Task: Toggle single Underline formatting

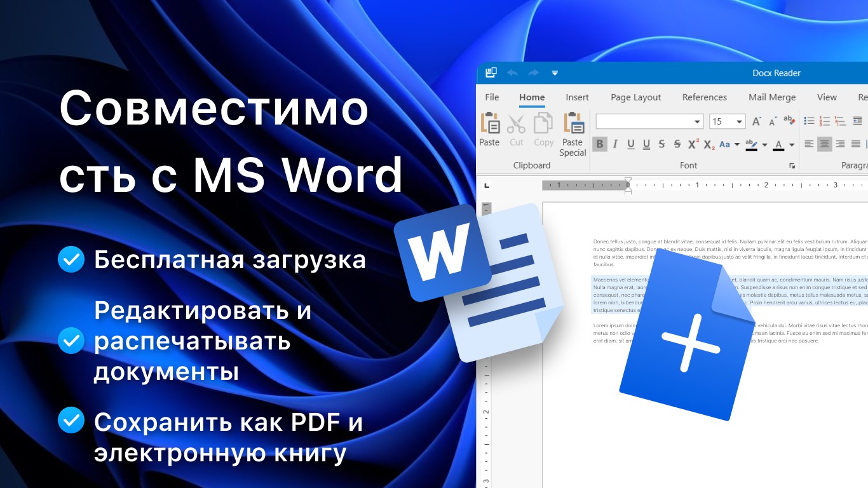Action: tap(631, 144)
